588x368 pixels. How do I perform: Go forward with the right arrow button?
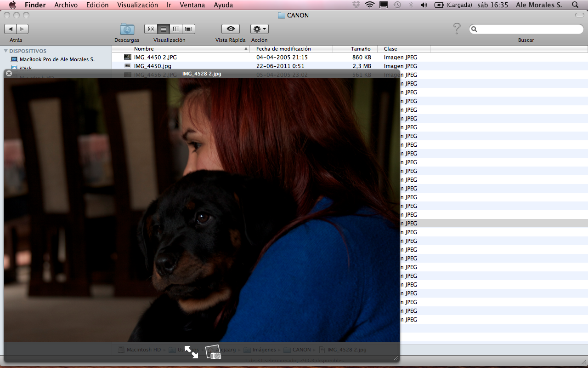click(x=23, y=29)
